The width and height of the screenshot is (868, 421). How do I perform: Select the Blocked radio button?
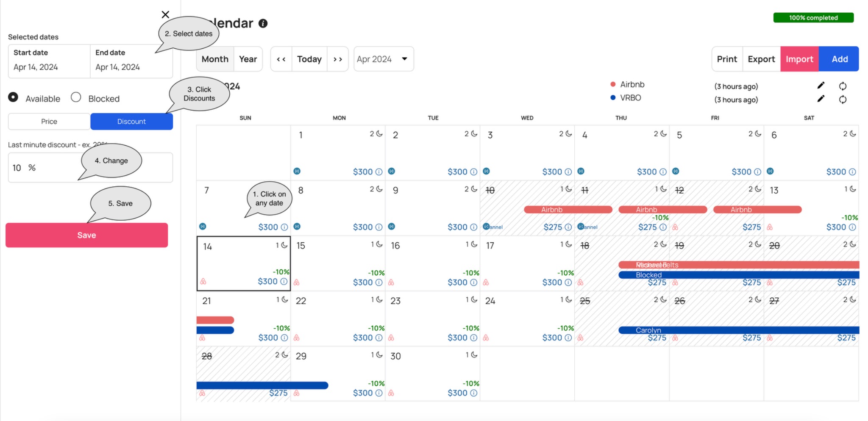pyautogui.click(x=76, y=97)
